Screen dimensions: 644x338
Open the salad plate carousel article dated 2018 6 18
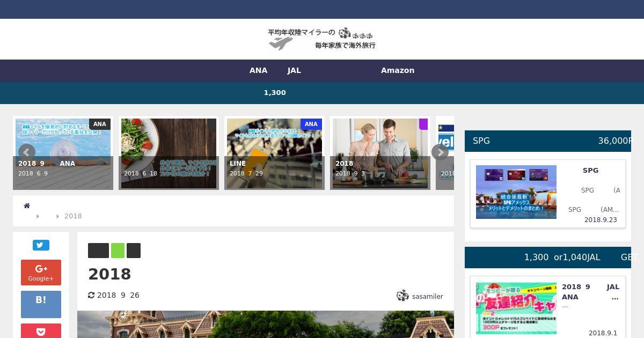169,153
